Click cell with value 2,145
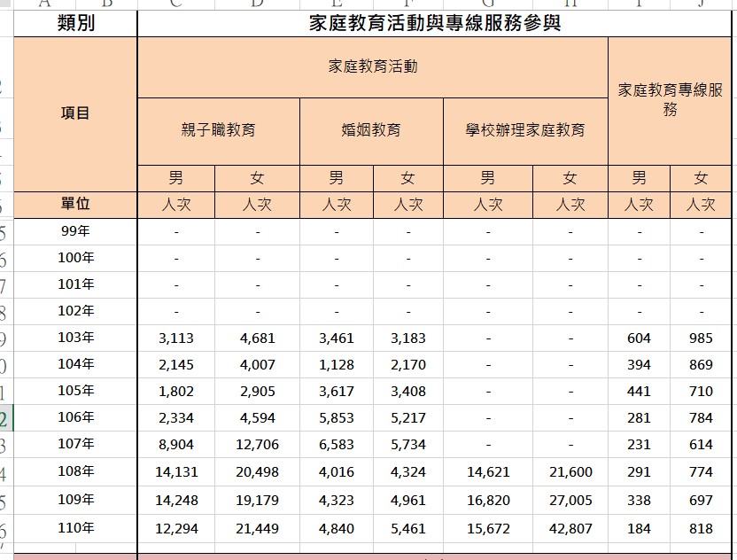The width and height of the screenshot is (737, 560). [x=176, y=364]
